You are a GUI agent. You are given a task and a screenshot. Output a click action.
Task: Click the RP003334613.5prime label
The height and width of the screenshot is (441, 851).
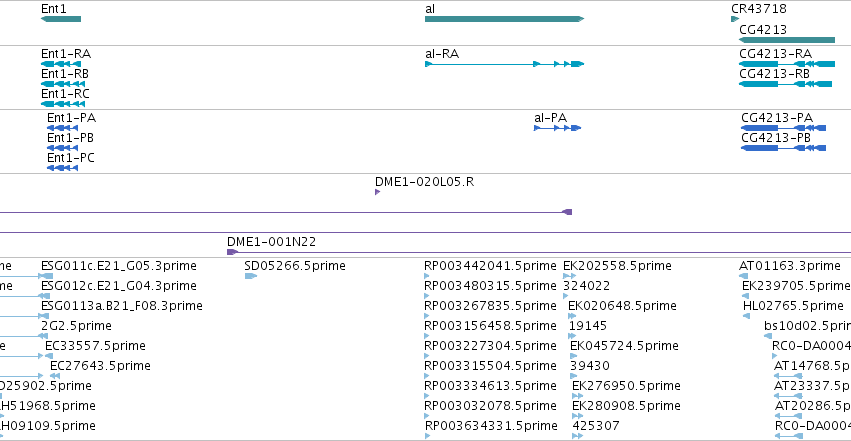(491, 386)
